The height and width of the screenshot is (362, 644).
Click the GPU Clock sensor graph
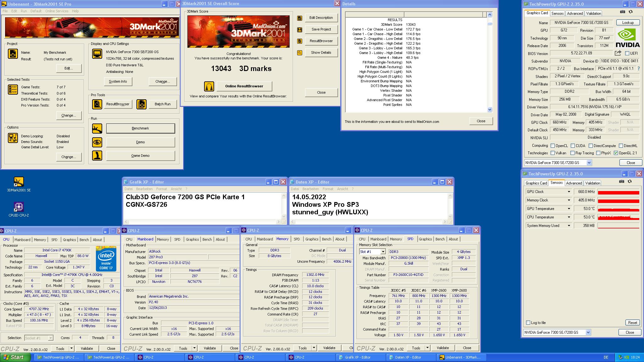(619, 192)
